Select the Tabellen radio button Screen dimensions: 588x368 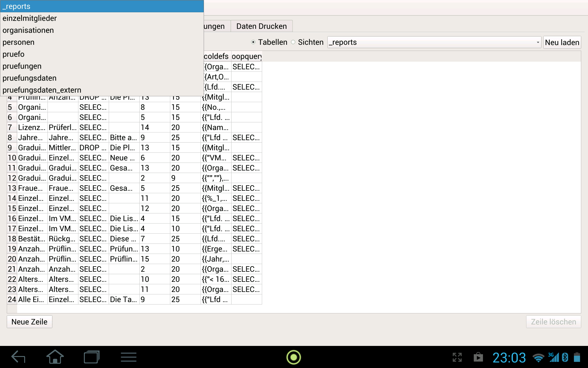point(253,42)
